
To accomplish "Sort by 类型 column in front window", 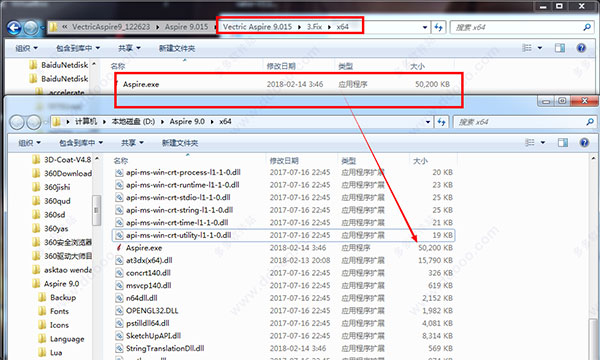I will tap(349, 160).
